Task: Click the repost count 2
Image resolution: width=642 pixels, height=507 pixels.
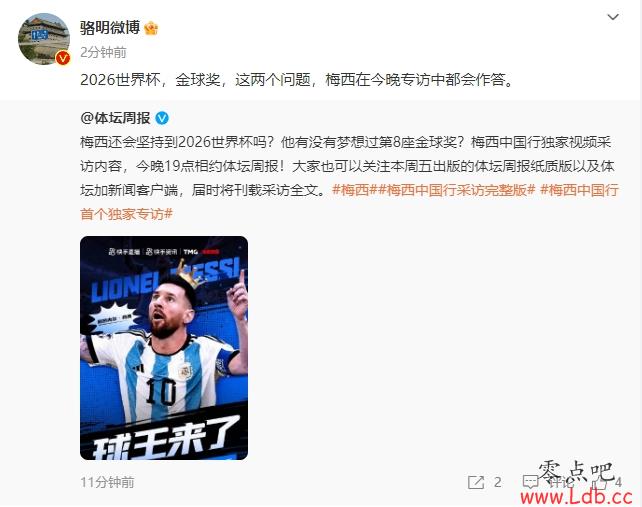Action: pyautogui.click(x=497, y=482)
